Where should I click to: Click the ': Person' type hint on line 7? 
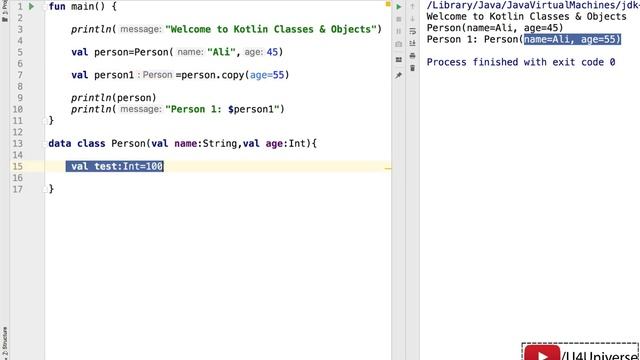[x=154, y=75]
